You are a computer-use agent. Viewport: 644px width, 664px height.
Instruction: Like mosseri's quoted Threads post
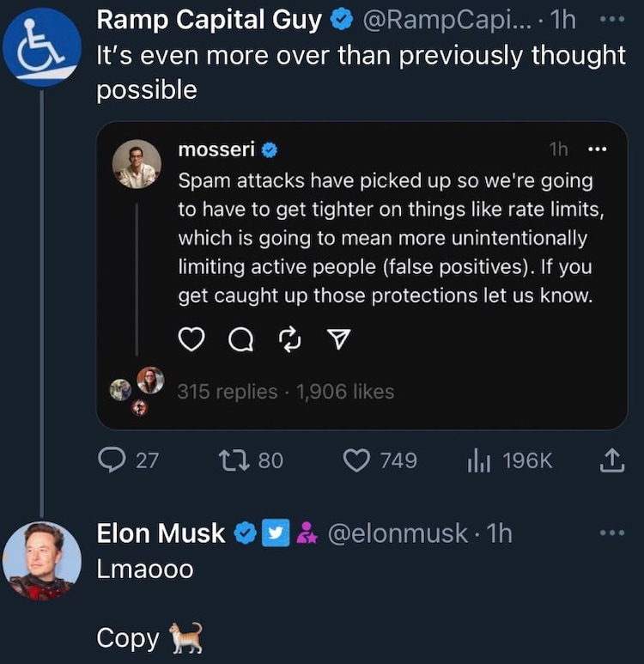(191, 341)
